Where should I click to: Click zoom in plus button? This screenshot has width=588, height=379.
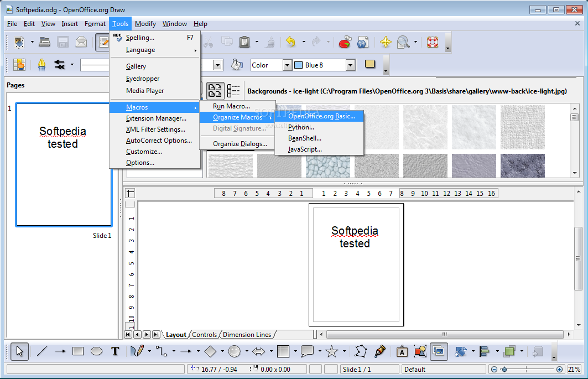click(559, 369)
